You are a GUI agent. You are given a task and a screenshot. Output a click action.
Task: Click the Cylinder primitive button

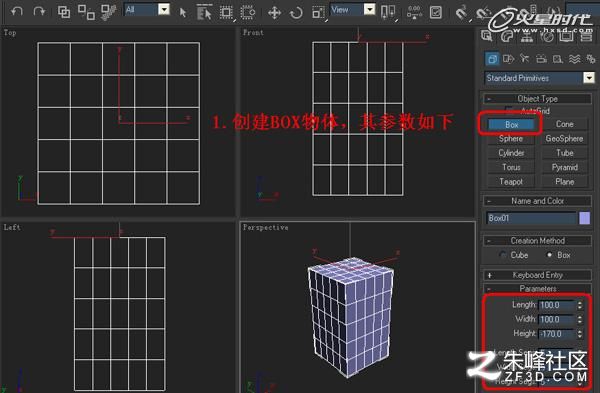pyautogui.click(x=511, y=153)
